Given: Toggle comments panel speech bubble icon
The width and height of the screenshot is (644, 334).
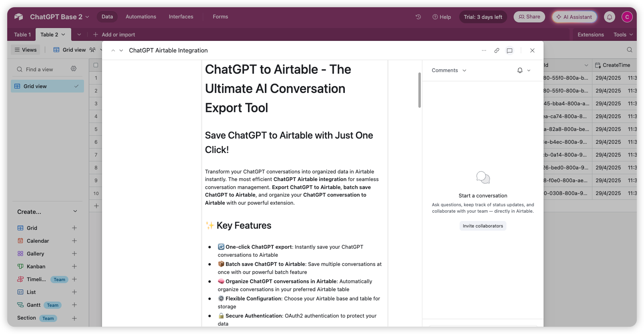Looking at the screenshot, I should point(510,50).
